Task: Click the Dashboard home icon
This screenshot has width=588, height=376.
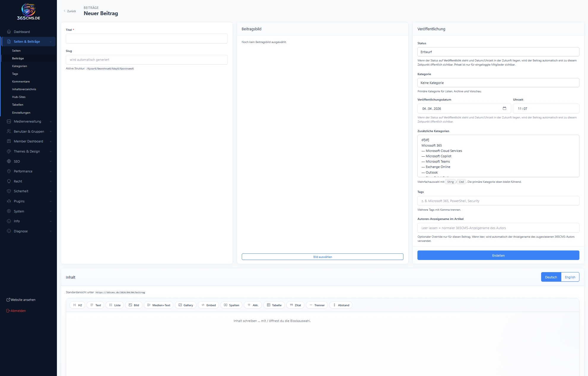Action: click(x=9, y=32)
